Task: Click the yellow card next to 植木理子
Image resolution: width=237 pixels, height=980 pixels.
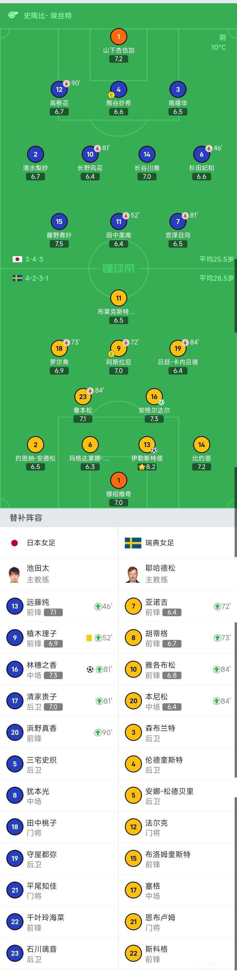Action: point(89,638)
